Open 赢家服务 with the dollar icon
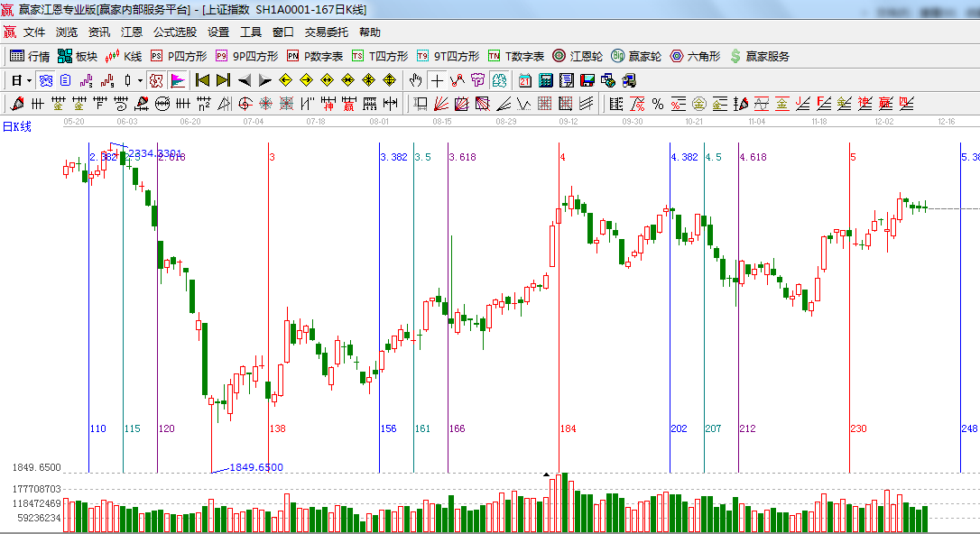Image resolution: width=980 pixels, height=534 pixels. point(759,56)
